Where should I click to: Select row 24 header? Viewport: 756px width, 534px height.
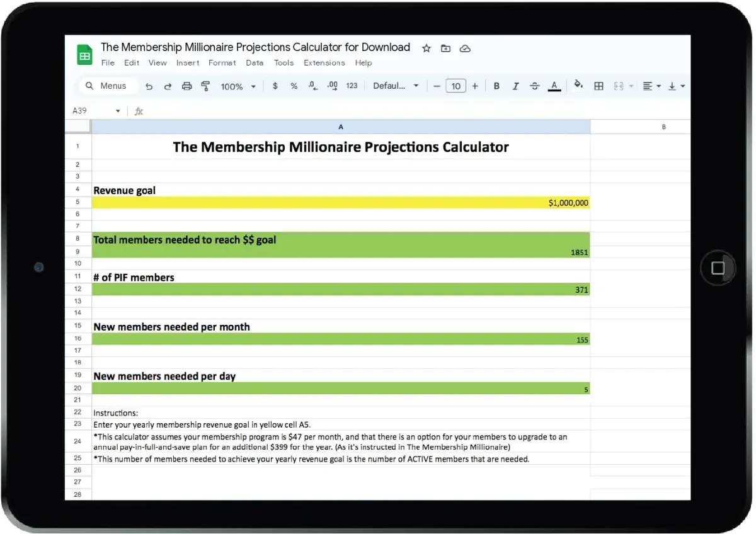coord(77,441)
